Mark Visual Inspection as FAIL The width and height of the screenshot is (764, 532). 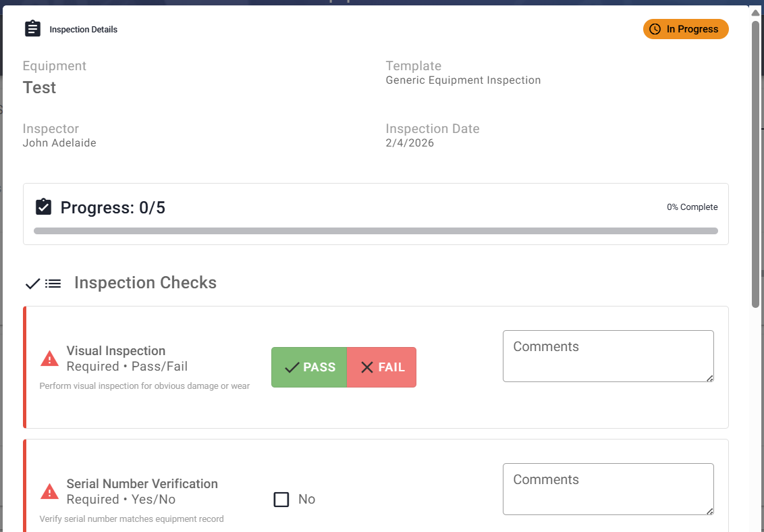(x=381, y=367)
